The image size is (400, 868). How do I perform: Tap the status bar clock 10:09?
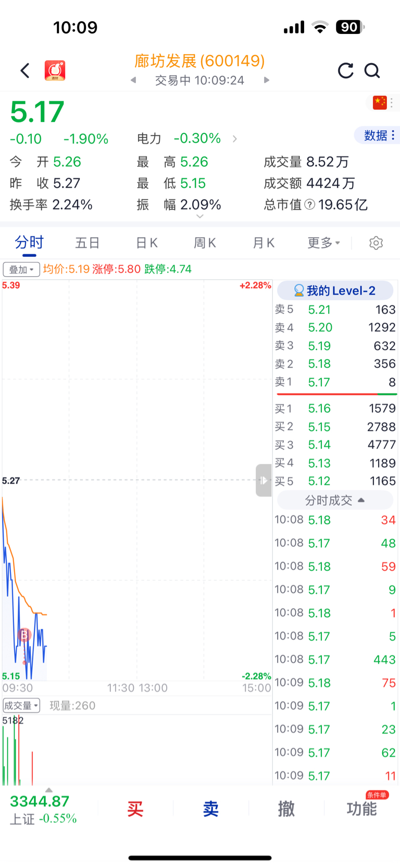76,27
